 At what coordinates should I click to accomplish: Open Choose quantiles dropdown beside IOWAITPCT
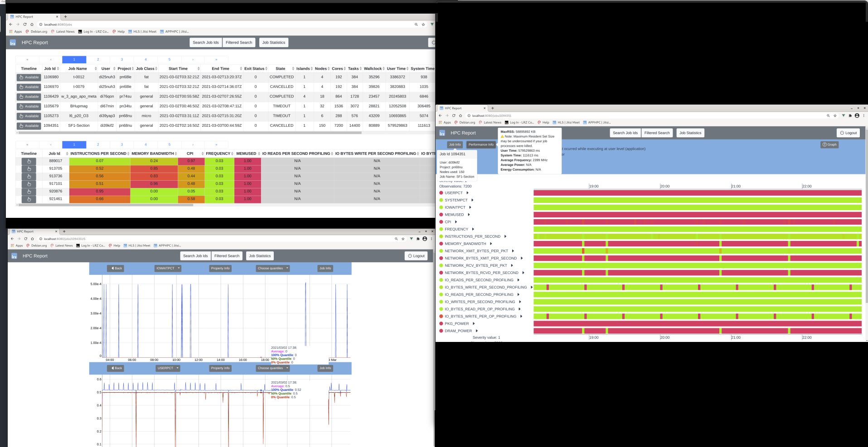[x=272, y=268]
